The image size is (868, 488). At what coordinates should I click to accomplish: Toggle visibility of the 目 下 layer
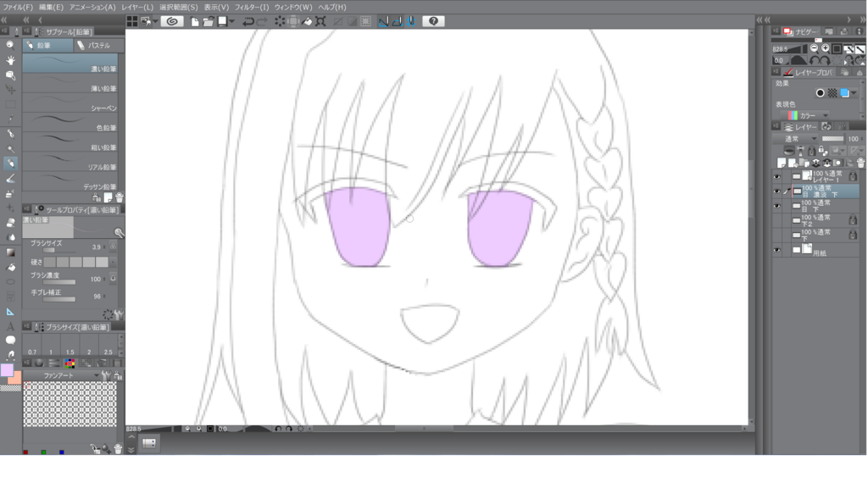point(776,206)
